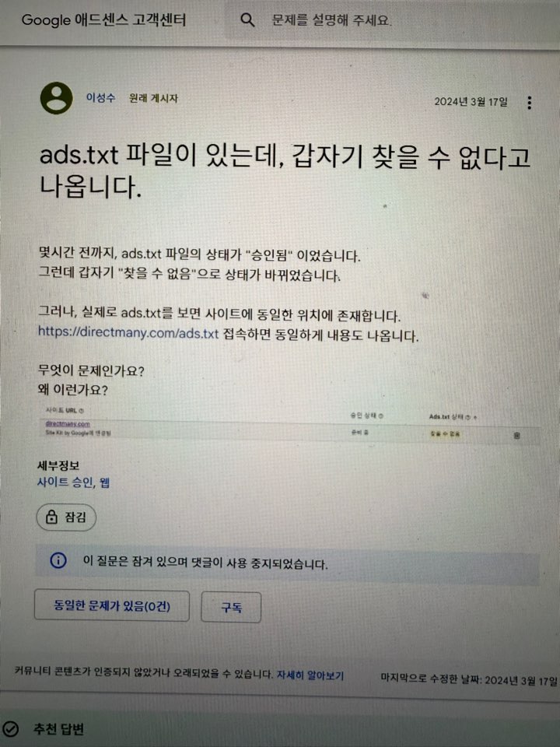Open the 이성수 author name link
Image resolution: width=560 pixels, height=747 pixels.
tap(100, 98)
